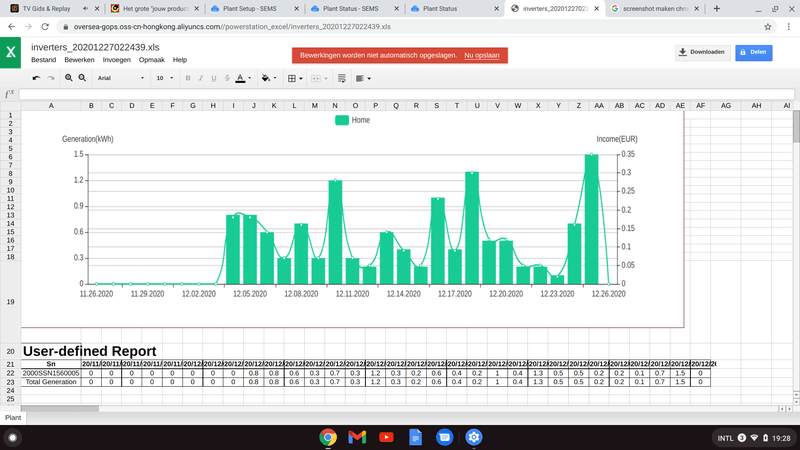The width and height of the screenshot is (800, 450).
Task: Click the Sn header cell
Action: pyautogui.click(x=51, y=364)
